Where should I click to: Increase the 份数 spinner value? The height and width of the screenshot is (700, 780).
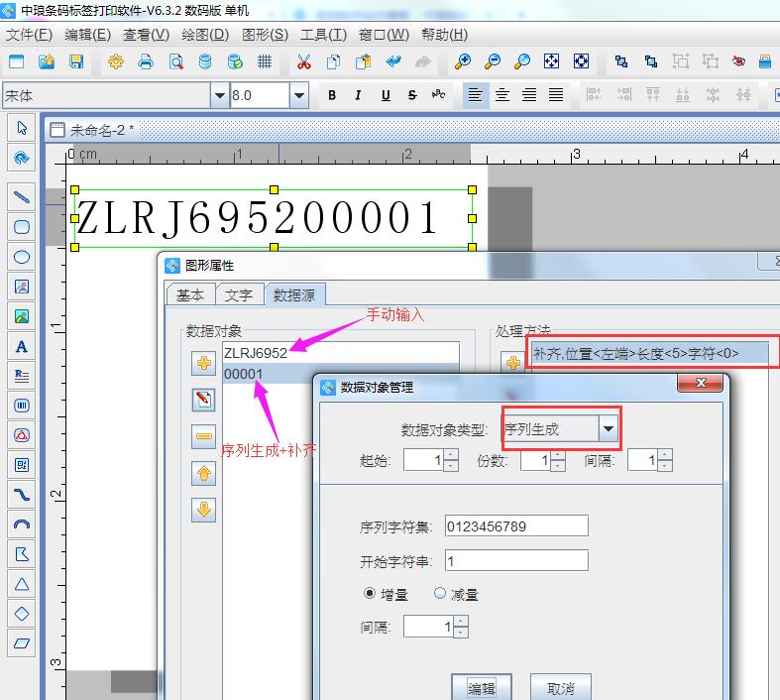tap(558, 454)
